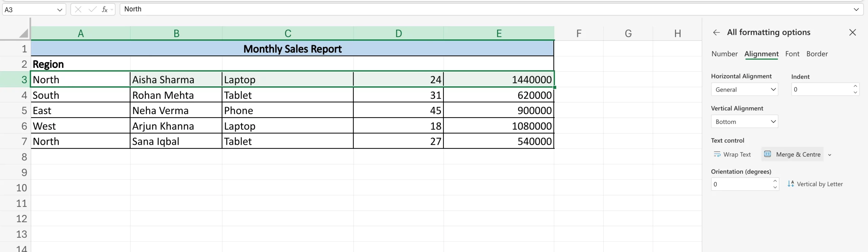Open the insert function fx button
Image resolution: width=868 pixels, height=252 pixels.
point(104,10)
